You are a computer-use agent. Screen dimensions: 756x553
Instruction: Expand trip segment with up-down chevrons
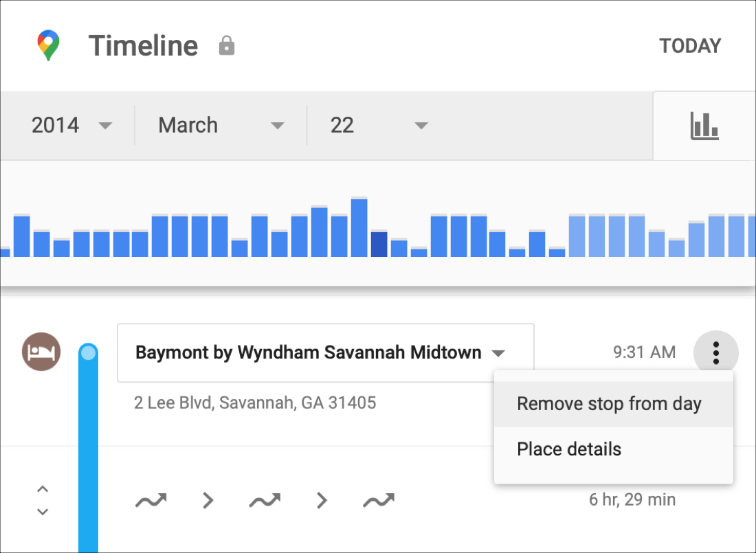point(43,501)
